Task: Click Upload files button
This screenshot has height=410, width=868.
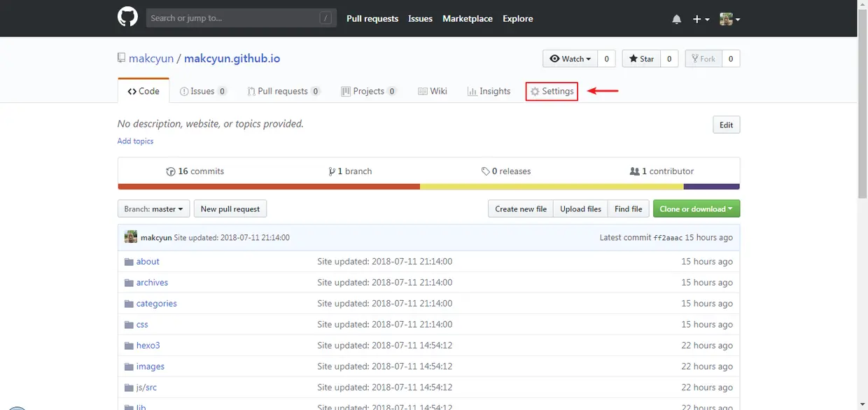Action: pos(580,208)
